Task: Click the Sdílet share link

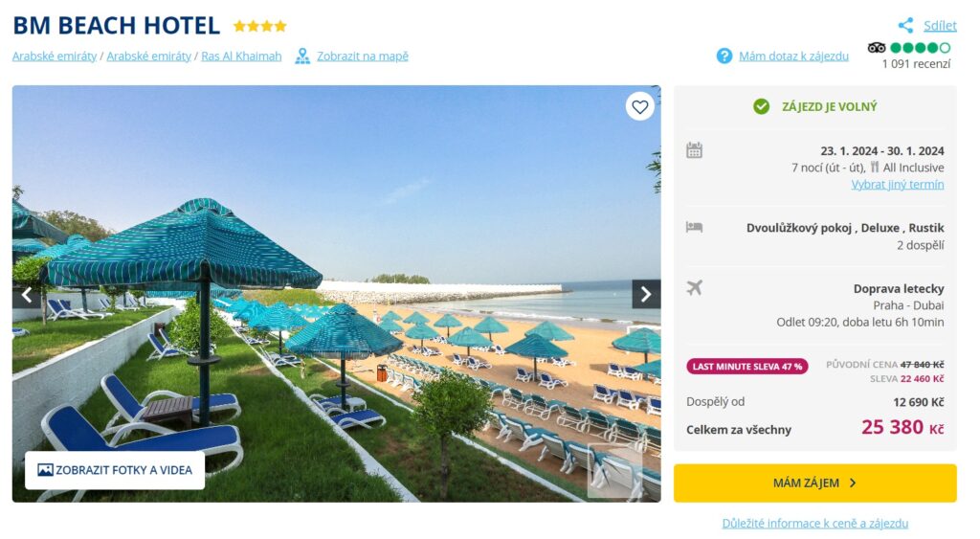Action: pyautogui.click(x=940, y=26)
